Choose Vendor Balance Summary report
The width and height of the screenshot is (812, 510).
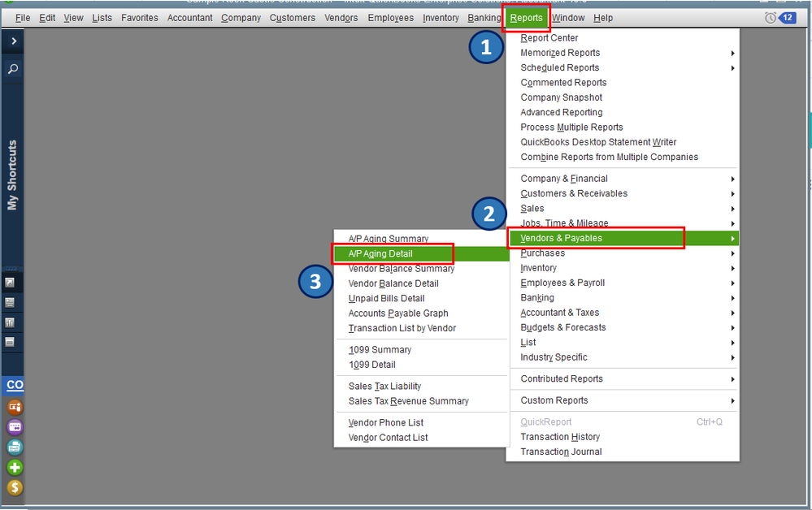422,269
